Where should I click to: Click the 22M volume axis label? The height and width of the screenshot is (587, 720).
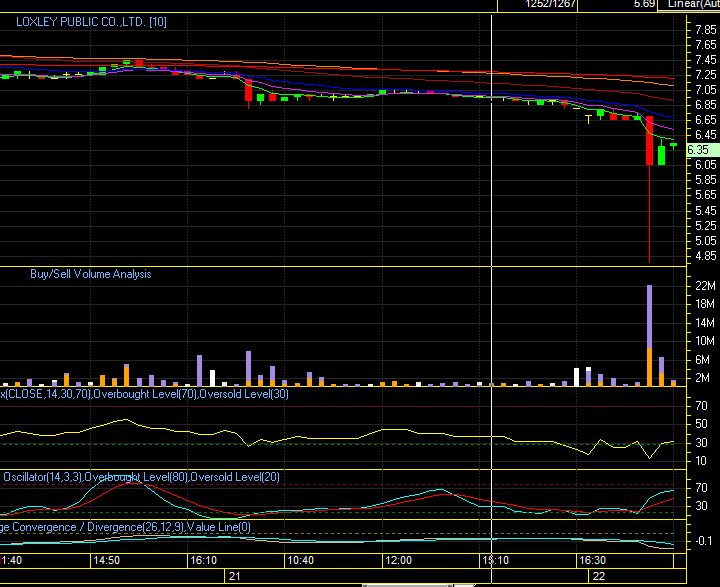click(x=705, y=286)
